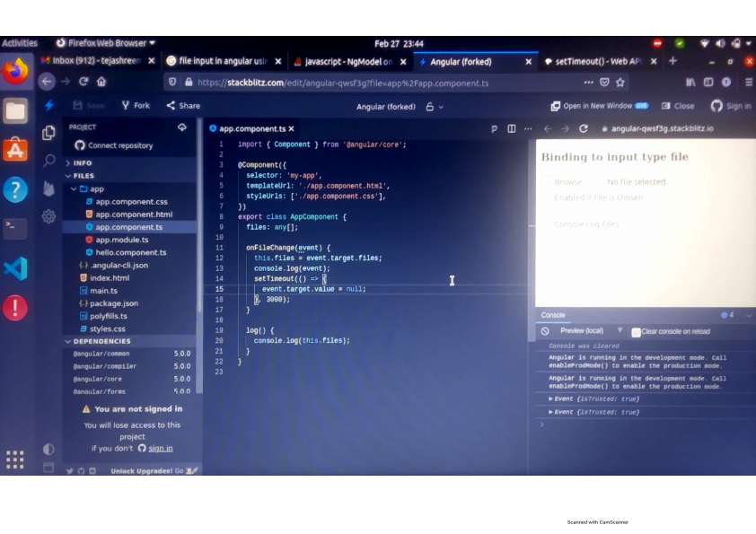
Task: Click the preview URL angular-qwsf3g.stackblitz.io
Action: click(662, 128)
